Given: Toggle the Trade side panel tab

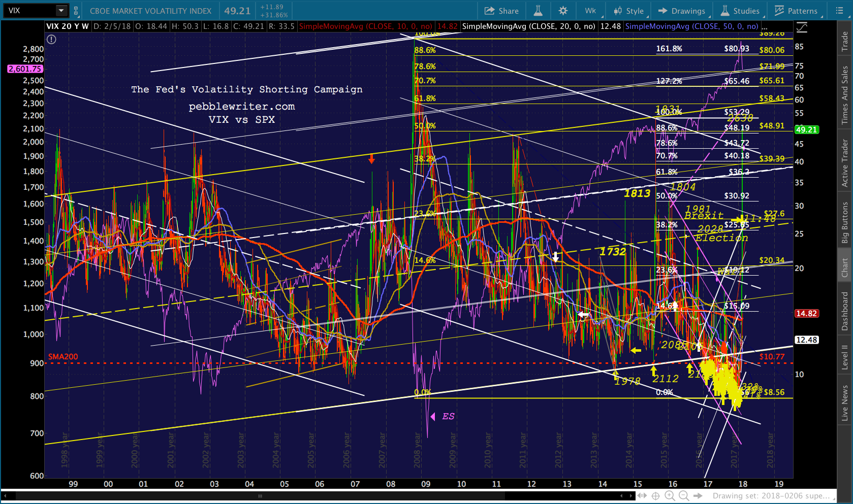Looking at the screenshot, I should (x=845, y=41).
